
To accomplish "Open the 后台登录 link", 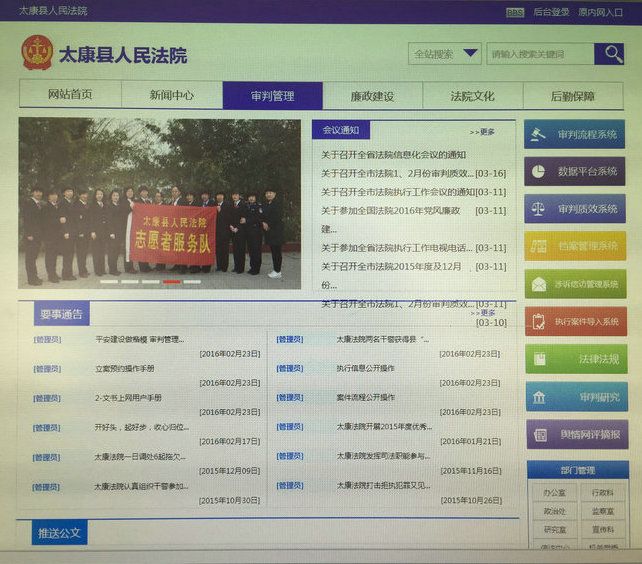I will pyautogui.click(x=551, y=12).
